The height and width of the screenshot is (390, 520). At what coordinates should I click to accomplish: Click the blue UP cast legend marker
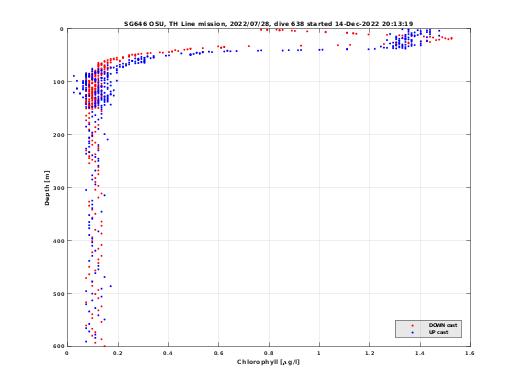point(413,333)
